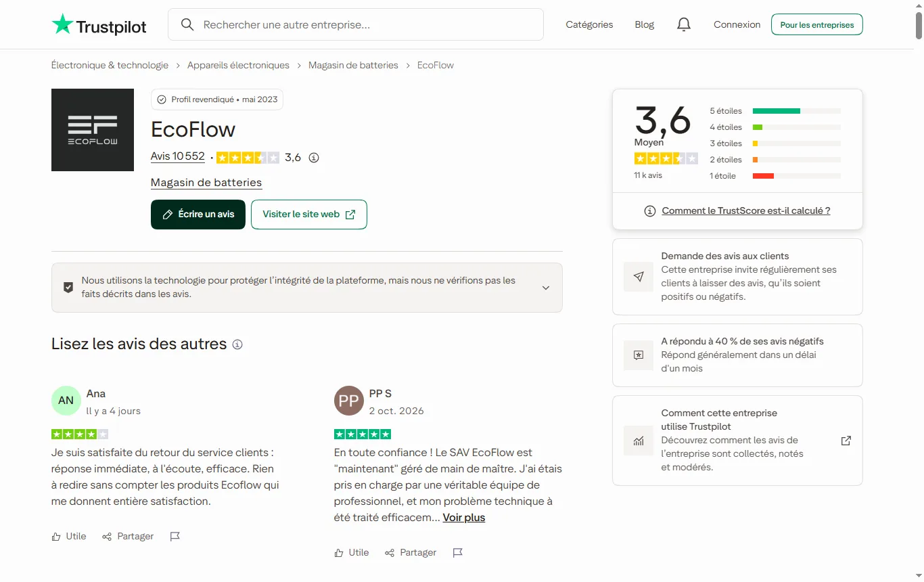Screen dimensions: 924x582
Task: Click info icon beside Lisez les avis des autres
Action: (x=237, y=344)
